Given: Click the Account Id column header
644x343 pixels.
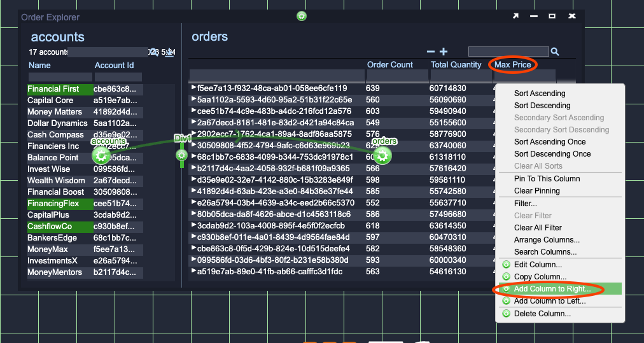Looking at the screenshot, I should 114,65.
